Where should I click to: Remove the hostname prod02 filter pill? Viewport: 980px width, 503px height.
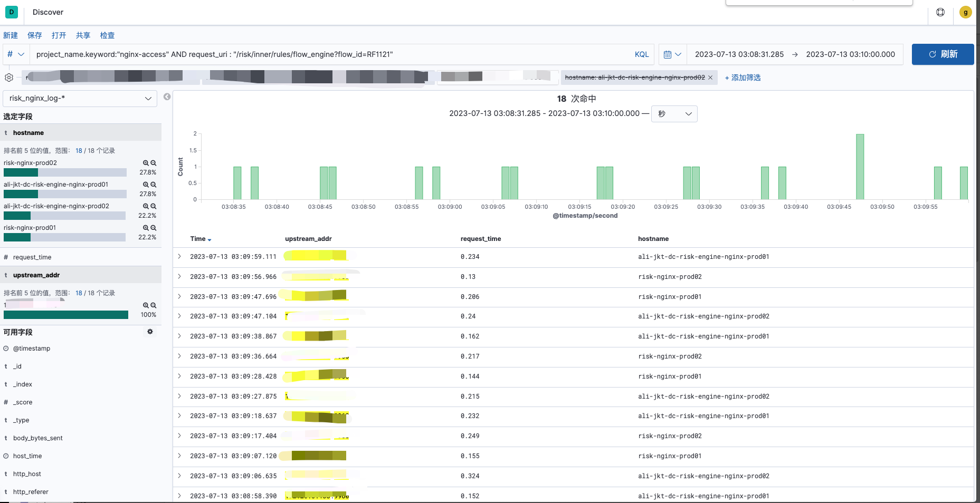click(x=710, y=78)
